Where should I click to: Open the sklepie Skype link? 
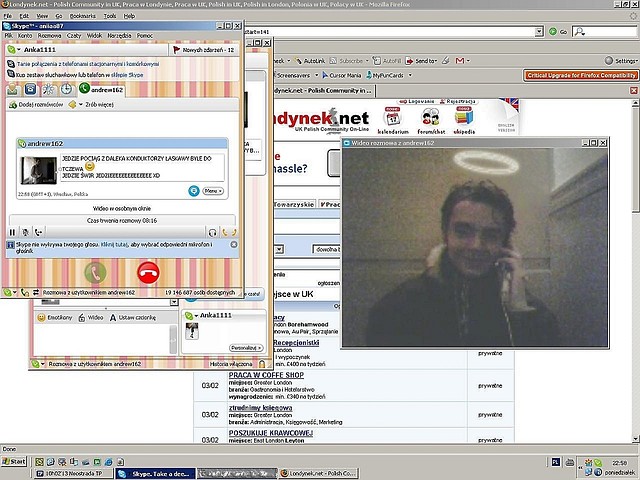point(127,75)
